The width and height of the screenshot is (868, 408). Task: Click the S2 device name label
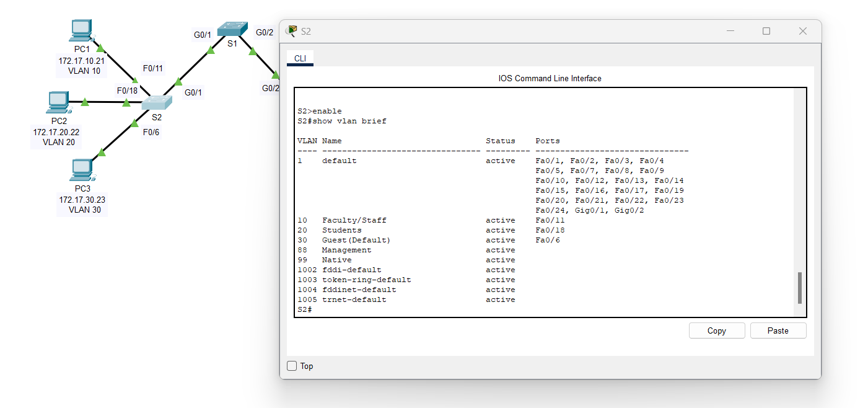pyautogui.click(x=157, y=117)
